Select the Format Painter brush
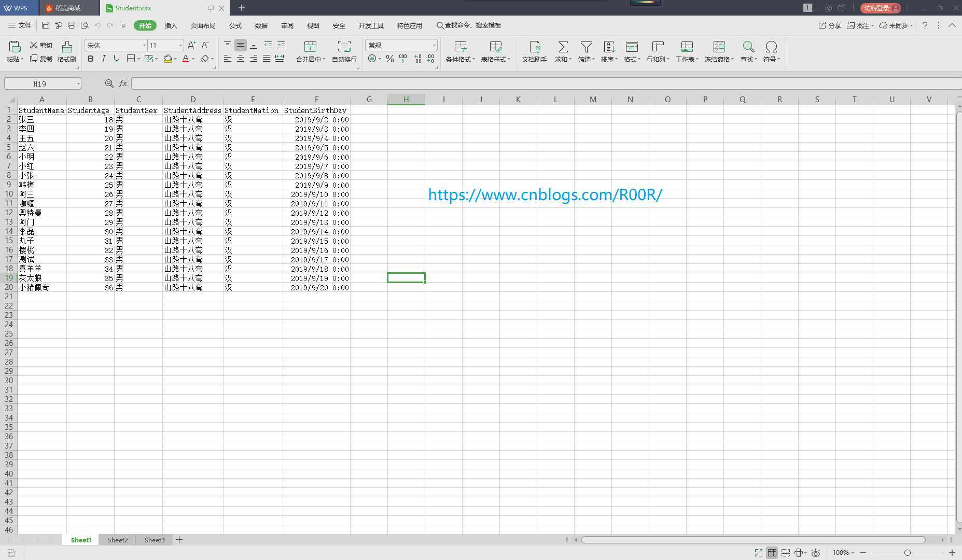This screenshot has height=560, width=962. point(67,47)
